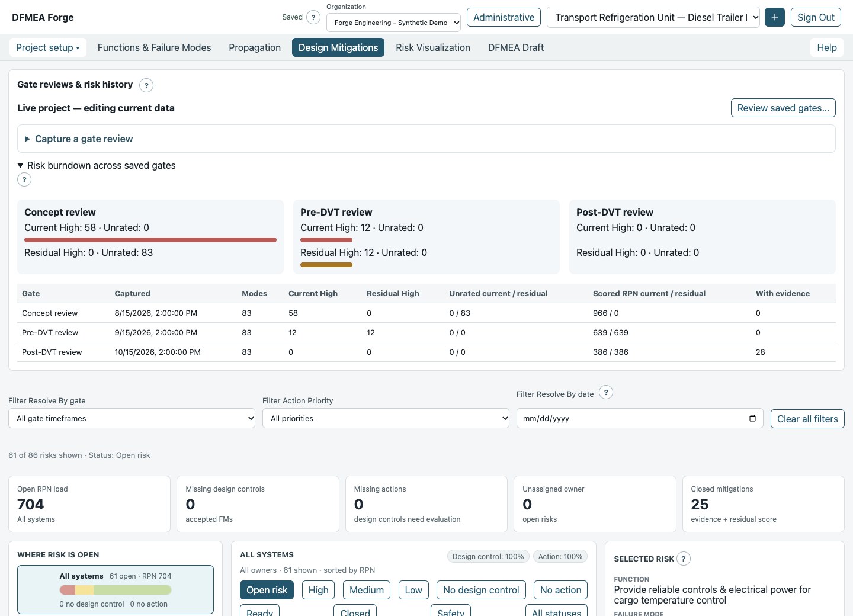Click Concept review row in gate table
This screenshot has height=616, width=853.
tap(426, 313)
